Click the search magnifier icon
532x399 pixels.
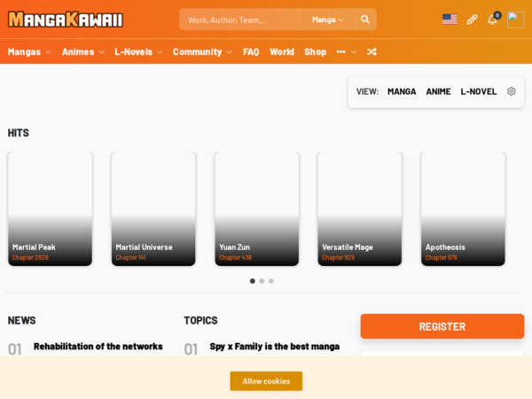point(365,20)
